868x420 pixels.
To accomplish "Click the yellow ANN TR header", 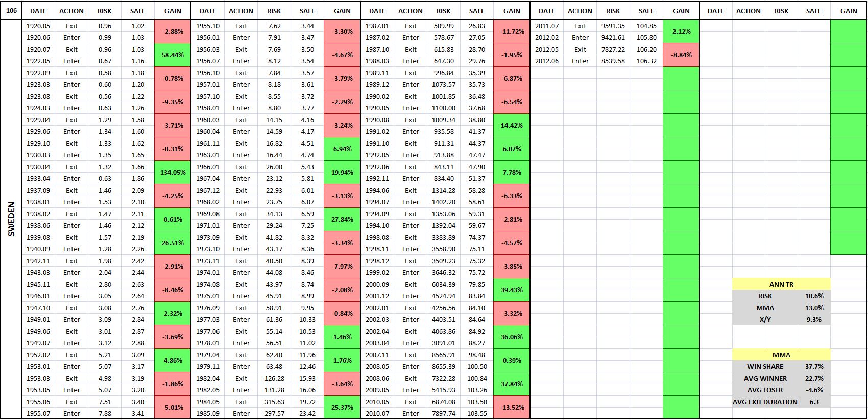I will click(781, 285).
